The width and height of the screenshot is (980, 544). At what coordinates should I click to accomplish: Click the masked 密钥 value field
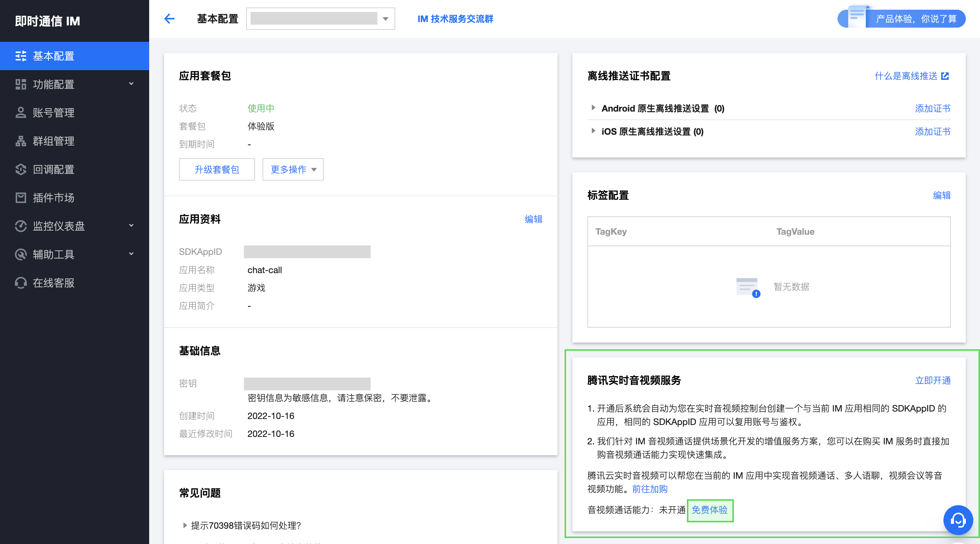coord(307,383)
